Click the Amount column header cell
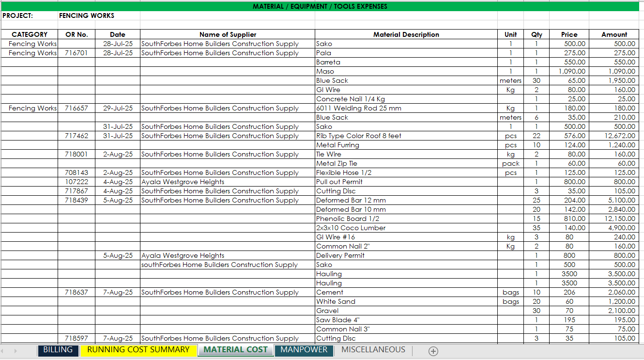644x360 pixels. [x=614, y=34]
